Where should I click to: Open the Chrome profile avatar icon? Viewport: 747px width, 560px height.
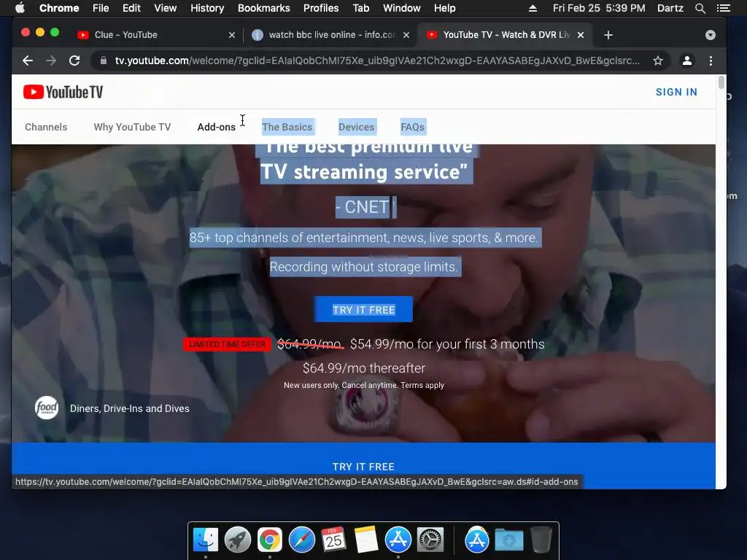687,61
